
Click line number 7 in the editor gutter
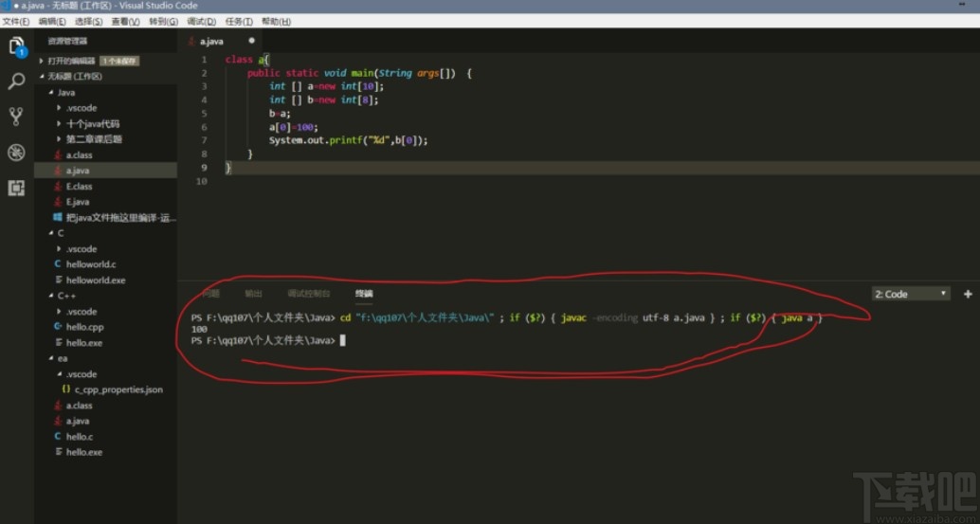(x=204, y=140)
